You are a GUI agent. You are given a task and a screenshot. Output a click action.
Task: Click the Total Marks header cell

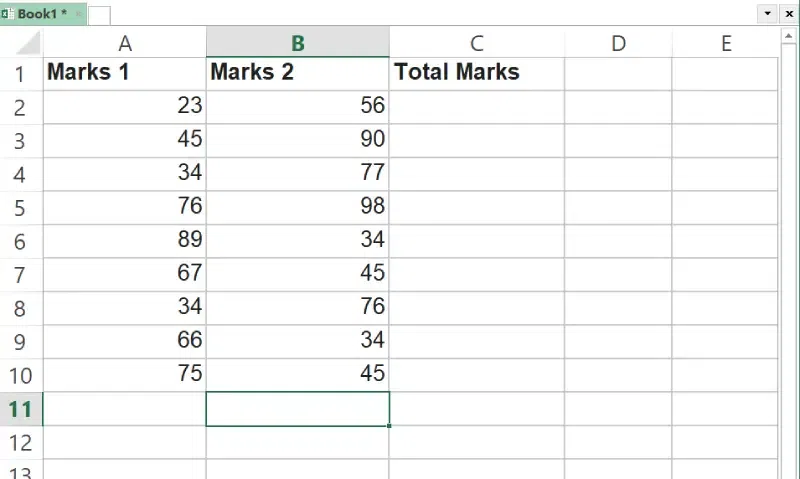coord(477,73)
